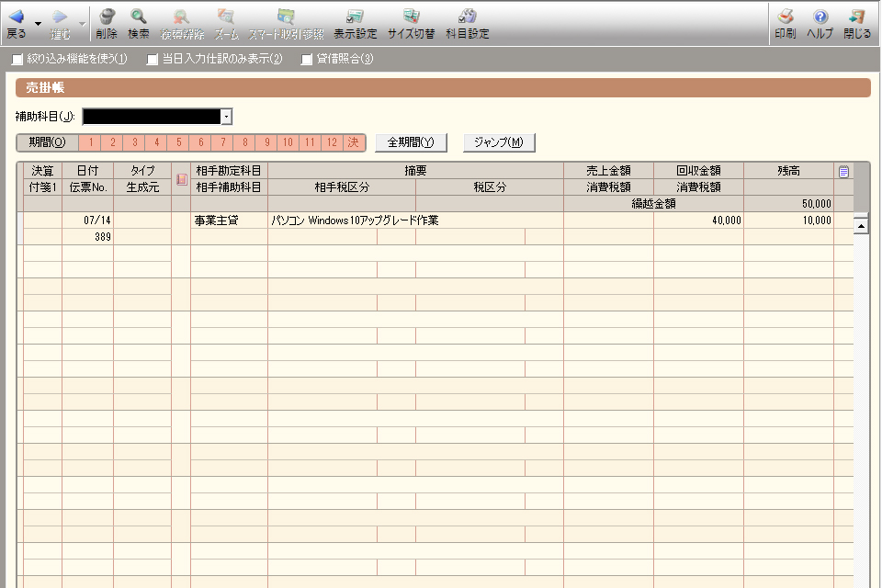Screen dimensions: 882x588
Task: Select month tab 5 in period bar
Action: pos(178,142)
